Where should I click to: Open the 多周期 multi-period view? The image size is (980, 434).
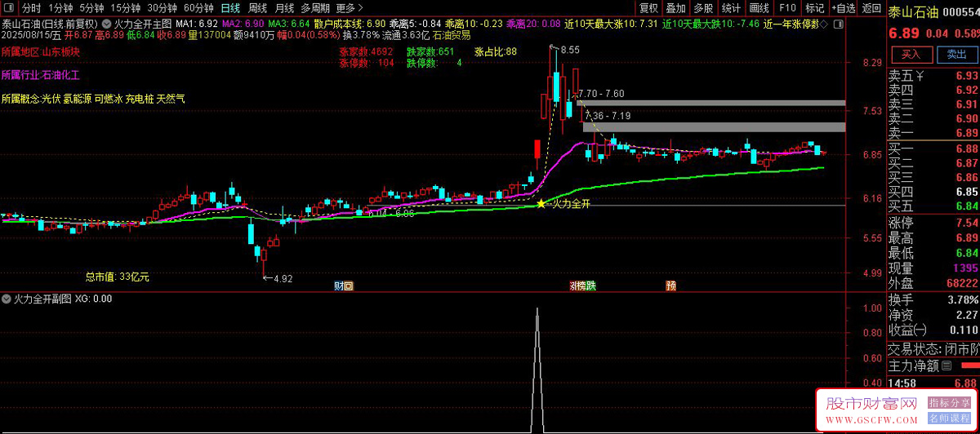pos(314,8)
